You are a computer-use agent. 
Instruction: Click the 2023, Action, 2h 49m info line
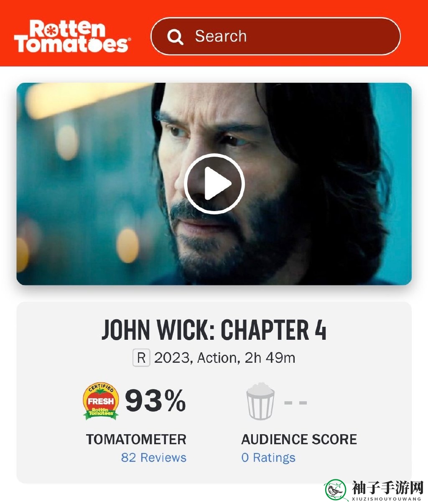(x=225, y=358)
